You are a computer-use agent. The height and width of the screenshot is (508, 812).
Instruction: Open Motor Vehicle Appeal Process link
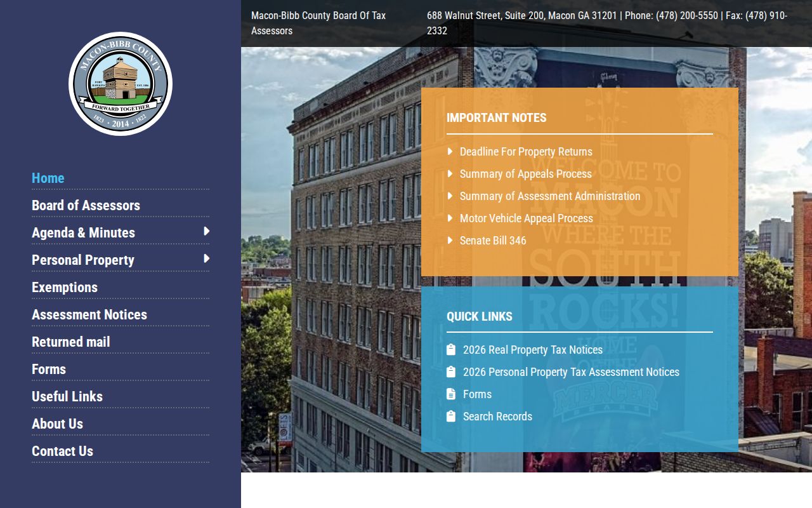[x=527, y=218]
